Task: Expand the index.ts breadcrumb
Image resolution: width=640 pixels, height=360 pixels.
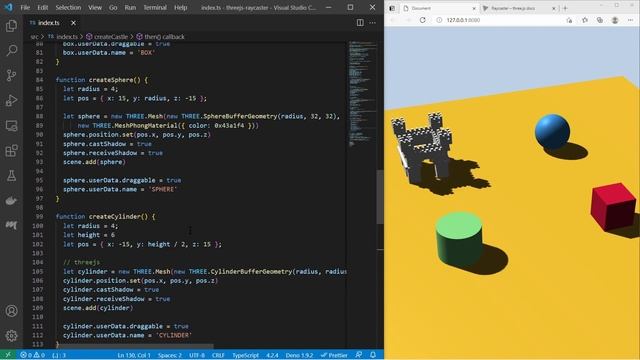Action: pyautogui.click(x=63, y=37)
